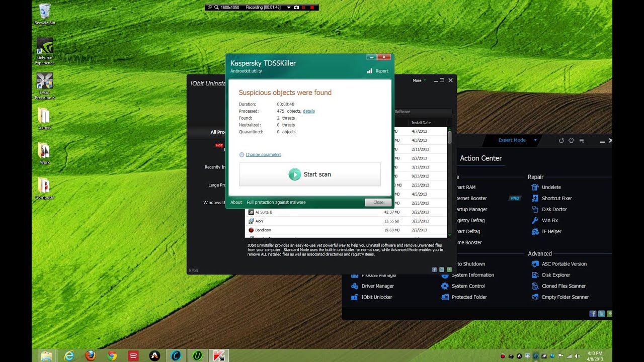Click the Facebook icon in Advanced SystemCare footer

pos(593,314)
